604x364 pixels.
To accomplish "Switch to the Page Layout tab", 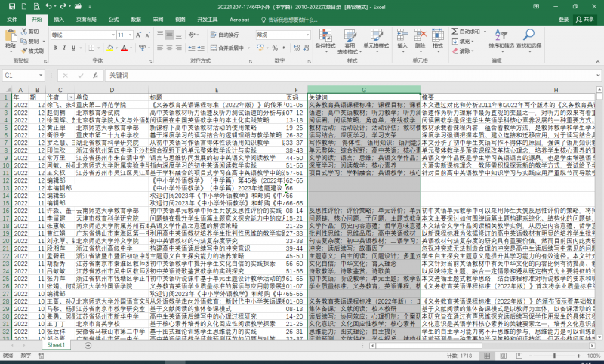I will [86, 20].
